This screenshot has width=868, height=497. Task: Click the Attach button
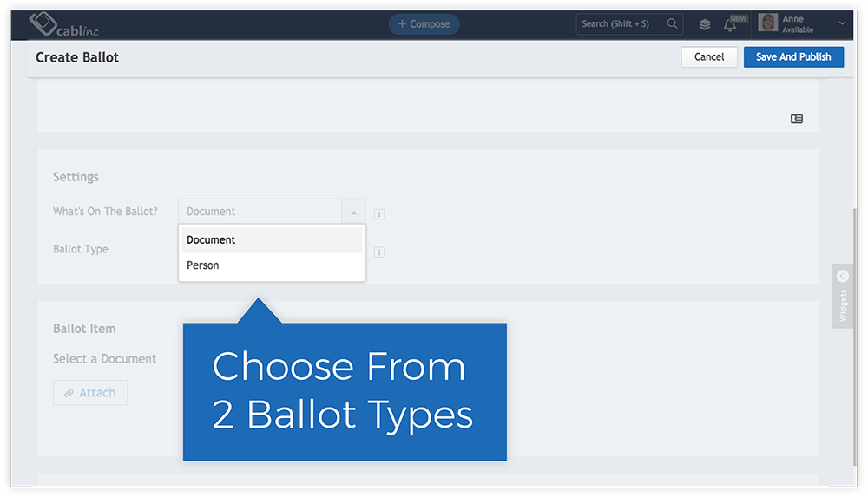pyautogui.click(x=90, y=392)
